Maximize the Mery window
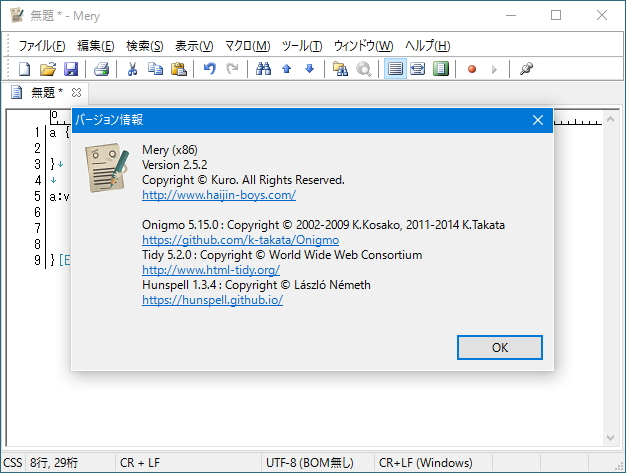The width and height of the screenshot is (626, 473). pyautogui.click(x=556, y=15)
